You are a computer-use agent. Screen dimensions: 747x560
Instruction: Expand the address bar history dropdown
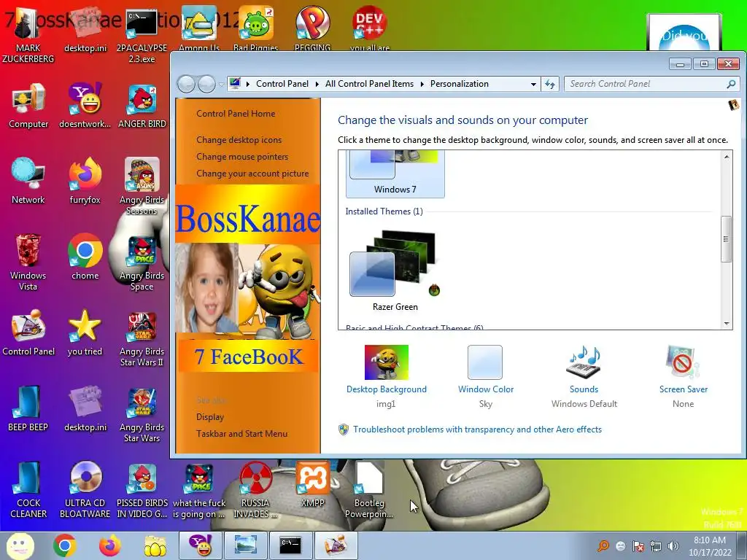click(x=533, y=85)
